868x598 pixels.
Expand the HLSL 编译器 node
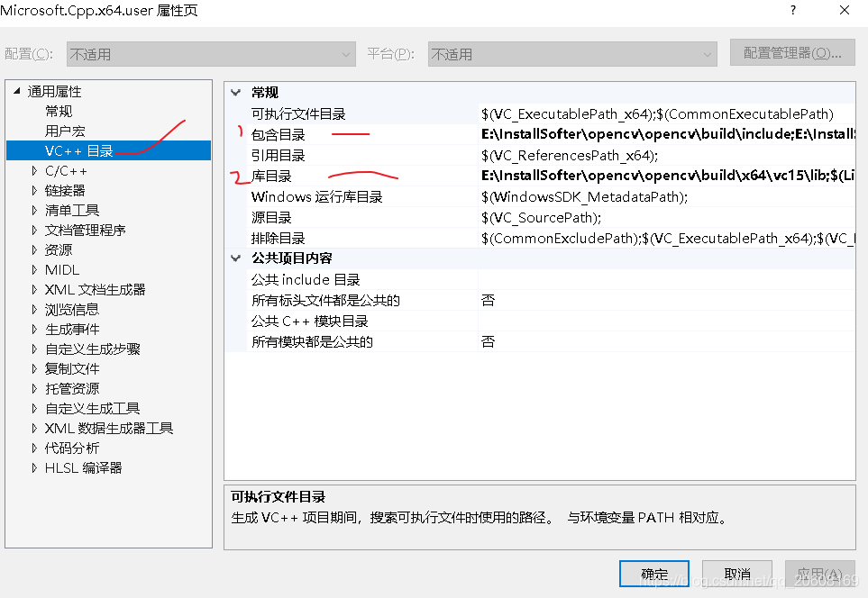(36, 467)
